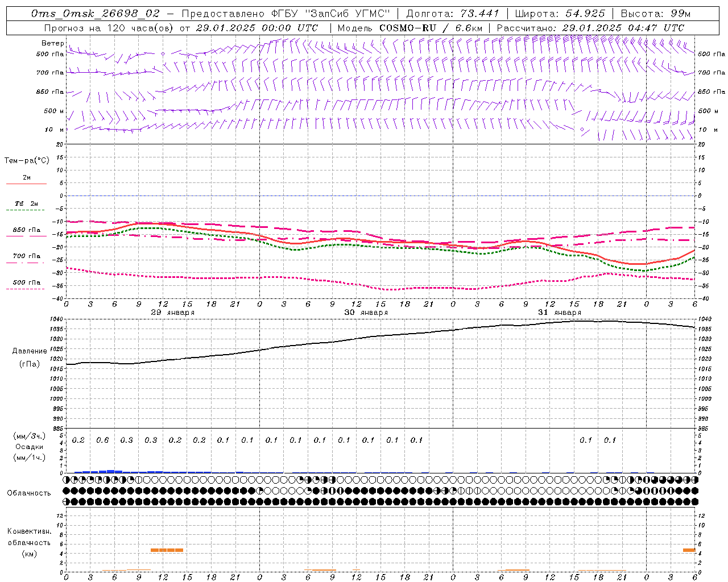
Task: Click the Тем-ра(°C) temperature axis title
Action: pyautogui.click(x=27, y=161)
